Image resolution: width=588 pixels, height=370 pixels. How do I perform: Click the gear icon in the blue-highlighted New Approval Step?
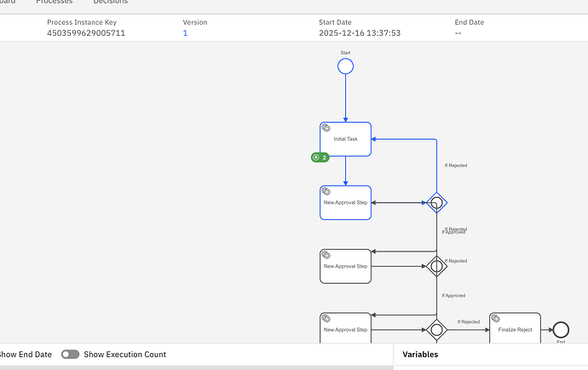326,191
